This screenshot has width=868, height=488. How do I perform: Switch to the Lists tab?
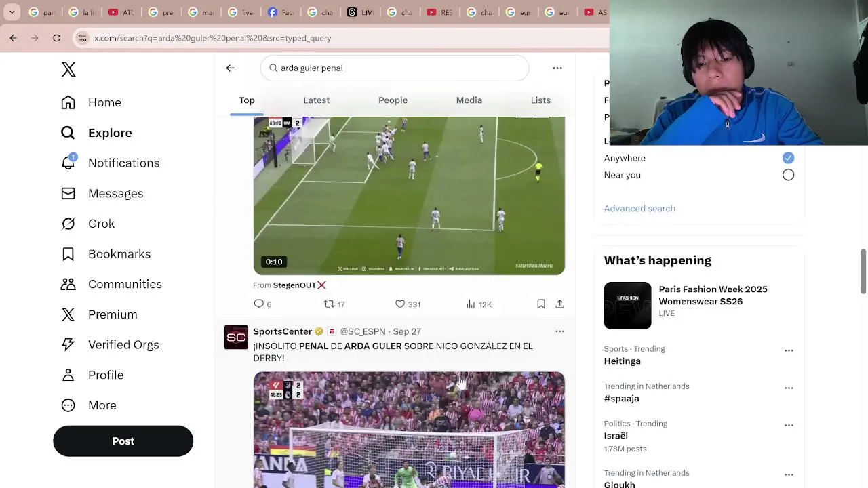pos(540,100)
